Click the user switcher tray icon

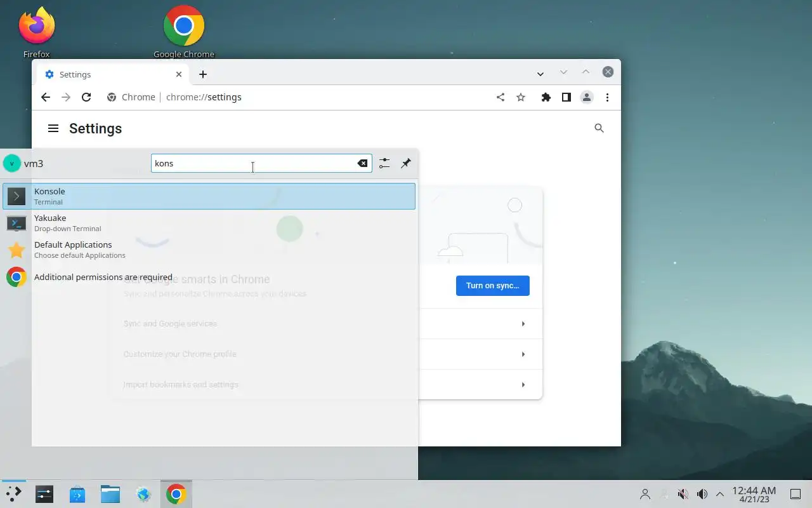(645, 494)
